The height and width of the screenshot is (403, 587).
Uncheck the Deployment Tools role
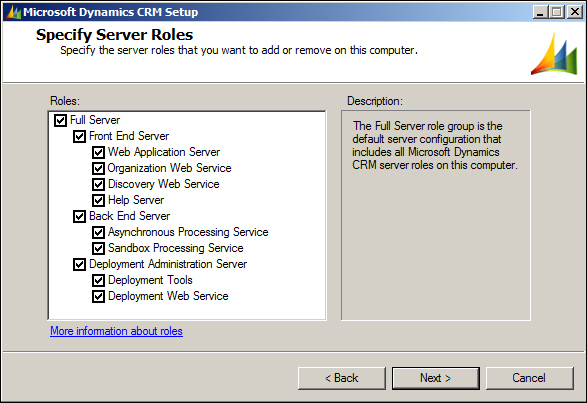(98, 281)
